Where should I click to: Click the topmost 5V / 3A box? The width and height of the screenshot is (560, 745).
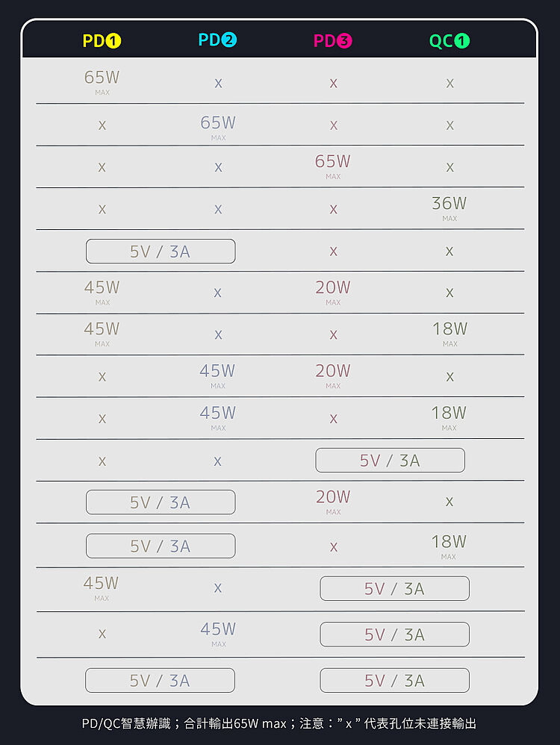[x=161, y=252]
